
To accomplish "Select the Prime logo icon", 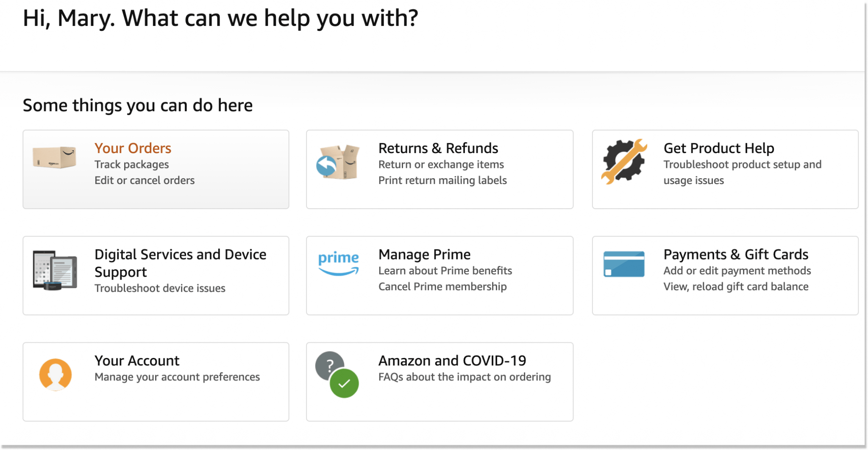I will 338,263.
